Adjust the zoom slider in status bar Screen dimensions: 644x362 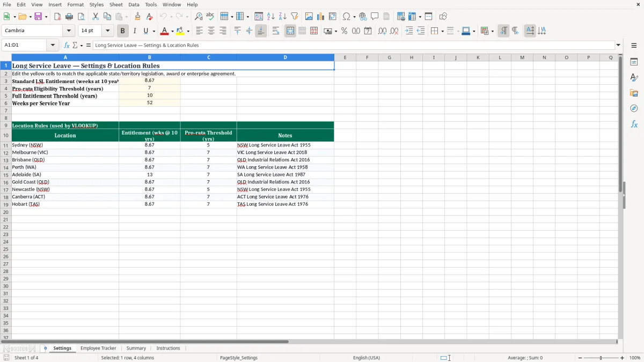tap(601, 358)
